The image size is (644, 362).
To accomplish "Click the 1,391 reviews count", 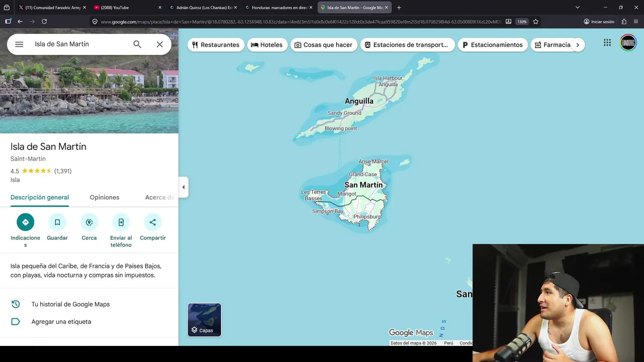I will [63, 171].
